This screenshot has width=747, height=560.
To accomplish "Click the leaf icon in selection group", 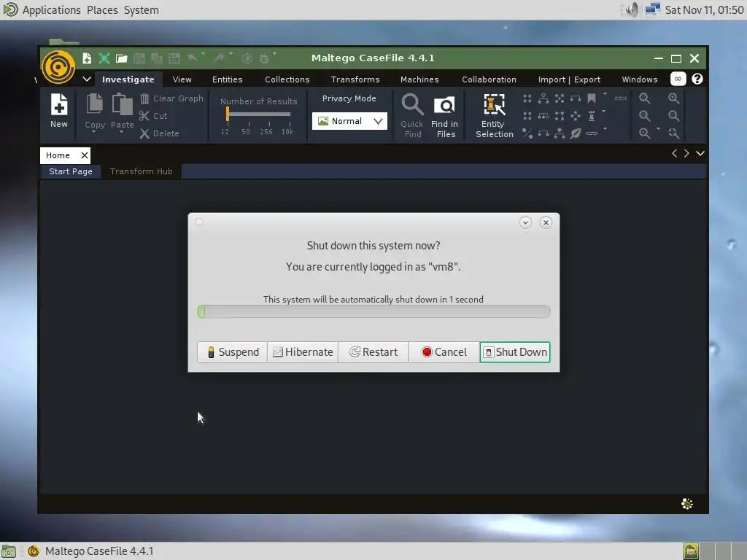I will (x=576, y=133).
